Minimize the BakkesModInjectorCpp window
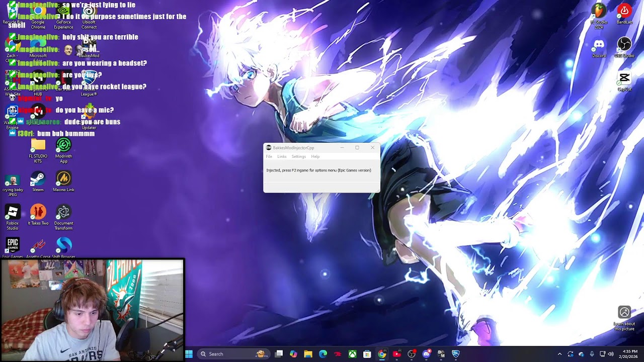Image resolution: width=644 pixels, height=362 pixels. [342, 148]
